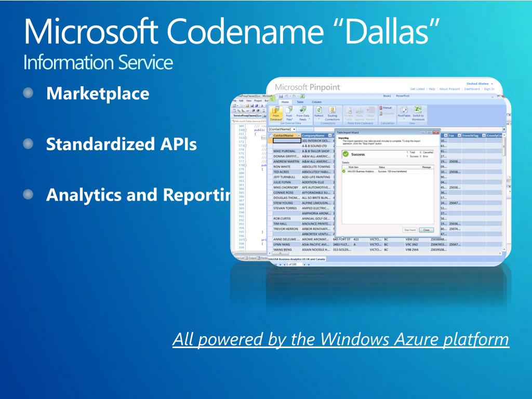Click the Help link in Pinpoint
Viewport: 532px width, 399px height.
432,89
